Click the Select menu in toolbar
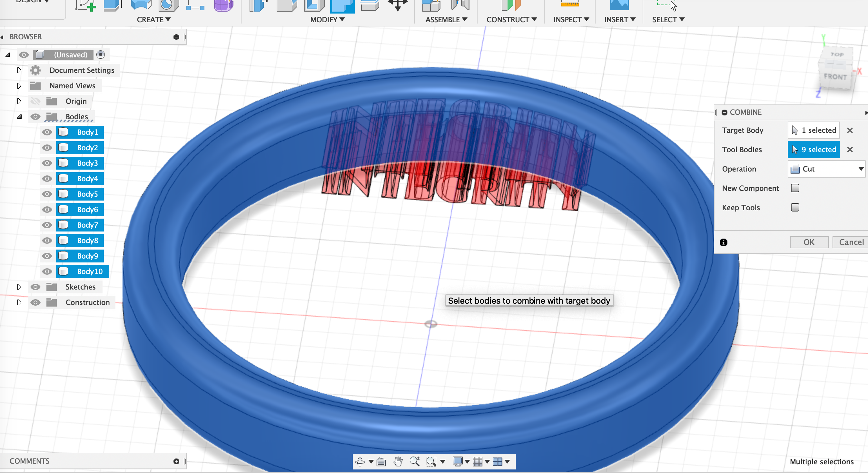The image size is (868, 473). click(x=668, y=19)
